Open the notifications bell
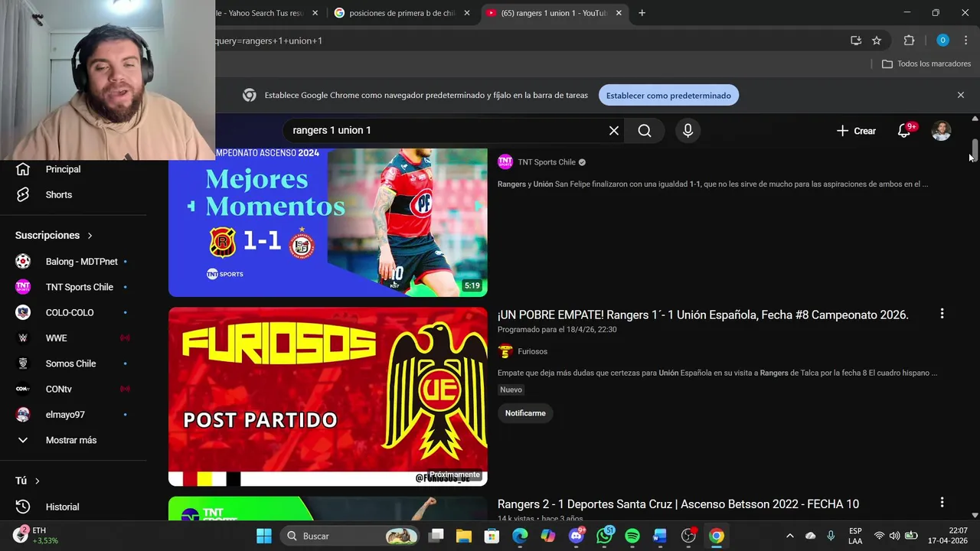The image size is (980, 551). pos(904,131)
